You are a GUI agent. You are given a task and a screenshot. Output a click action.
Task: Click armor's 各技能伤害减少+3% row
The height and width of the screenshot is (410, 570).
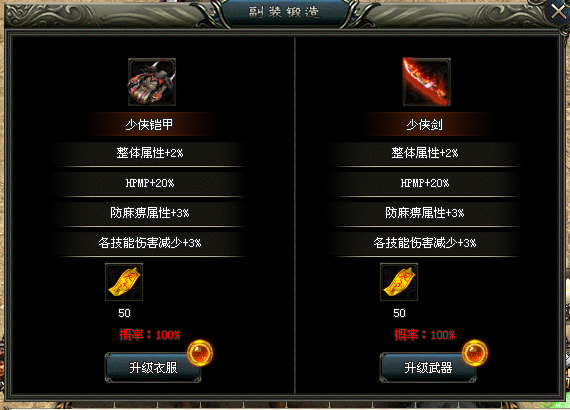click(150, 242)
